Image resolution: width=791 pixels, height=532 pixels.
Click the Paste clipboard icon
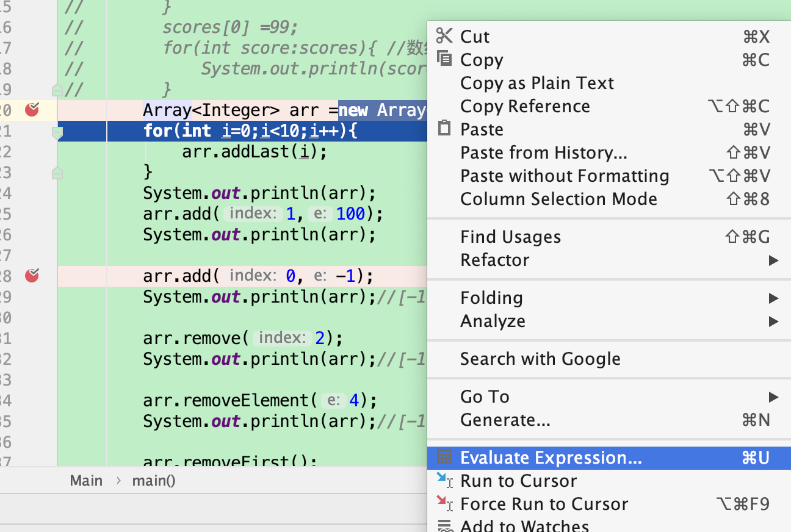coord(445,129)
